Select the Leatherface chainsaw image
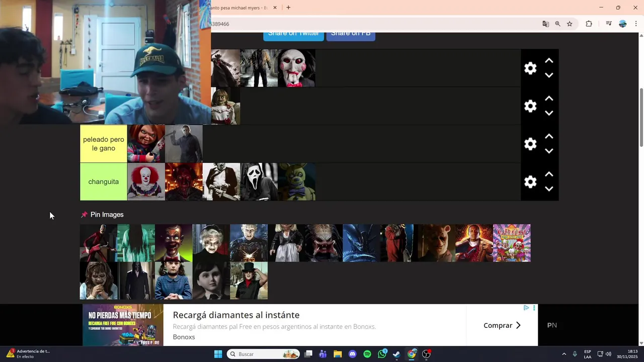Screen dimensions: 644x362 [x=221, y=182]
